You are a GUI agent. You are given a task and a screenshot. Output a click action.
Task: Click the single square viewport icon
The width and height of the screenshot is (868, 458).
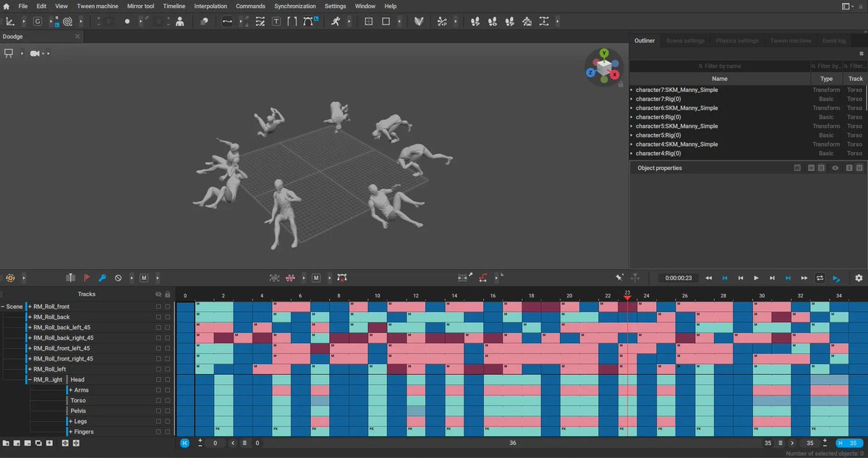[386, 22]
